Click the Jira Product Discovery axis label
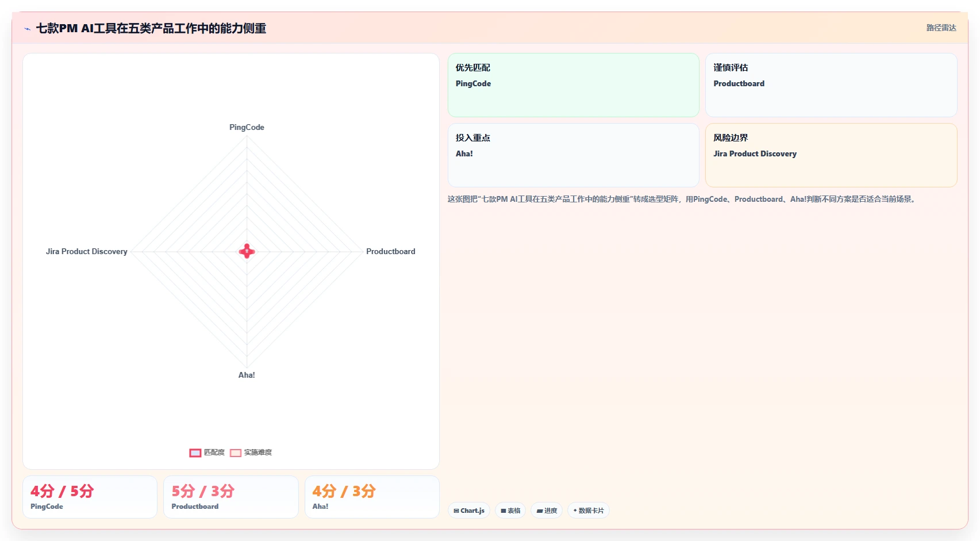The image size is (980, 541). click(x=87, y=251)
